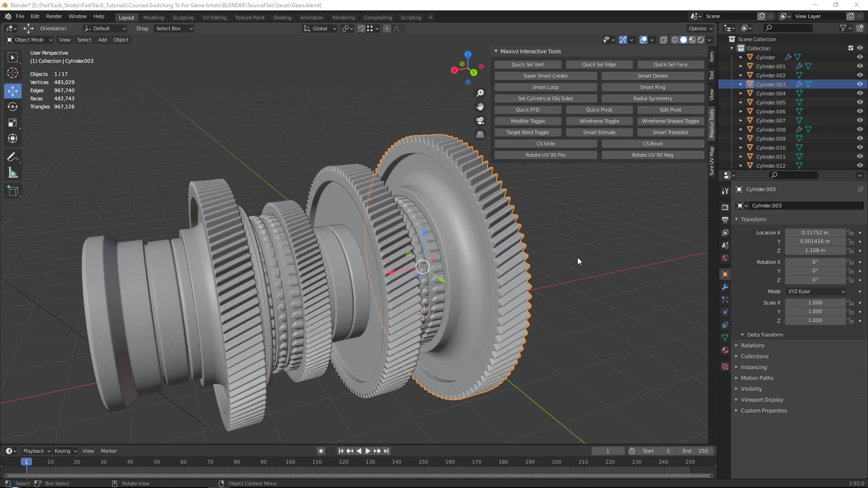868x488 pixels.
Task: Open the Modifier properties wrench tab
Action: pos(725,287)
